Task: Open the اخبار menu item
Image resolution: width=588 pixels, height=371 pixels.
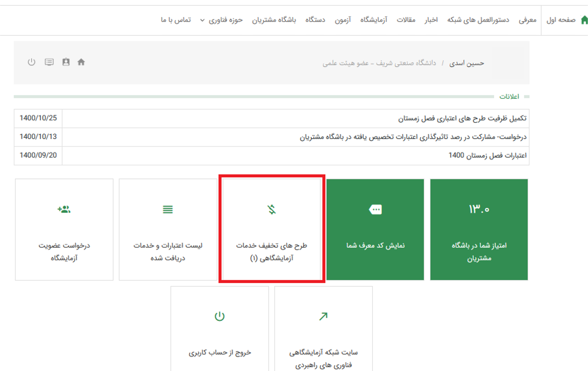Action: tap(431, 20)
